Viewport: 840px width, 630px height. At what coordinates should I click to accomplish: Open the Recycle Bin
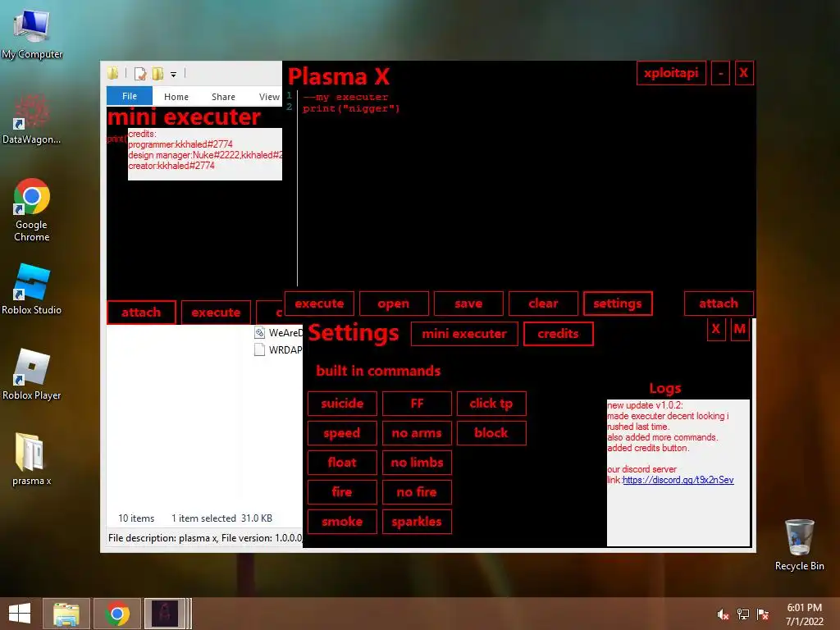[799, 544]
